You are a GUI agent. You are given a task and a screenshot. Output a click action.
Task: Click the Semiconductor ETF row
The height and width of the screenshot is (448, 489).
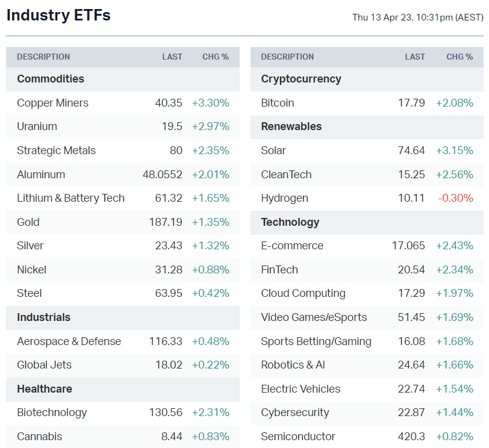click(298, 437)
